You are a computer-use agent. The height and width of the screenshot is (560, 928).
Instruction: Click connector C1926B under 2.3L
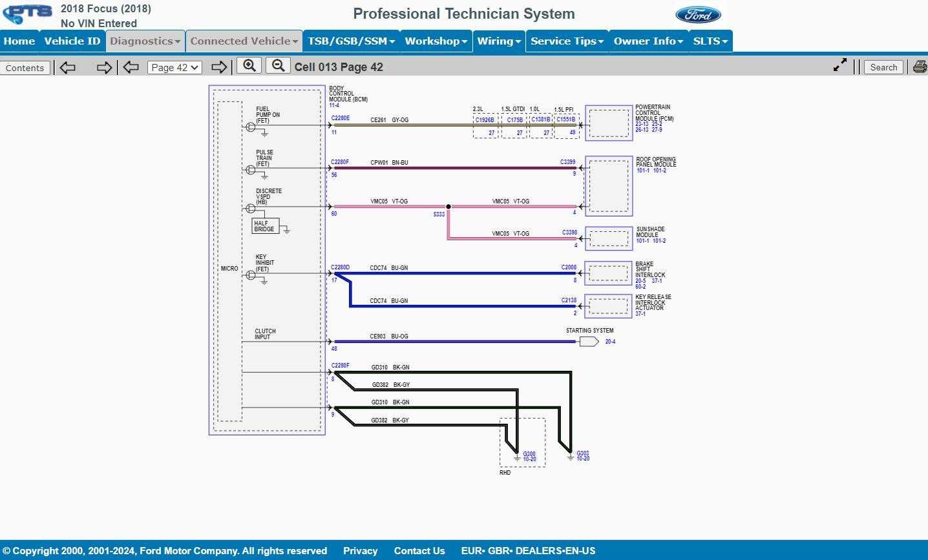(x=485, y=119)
